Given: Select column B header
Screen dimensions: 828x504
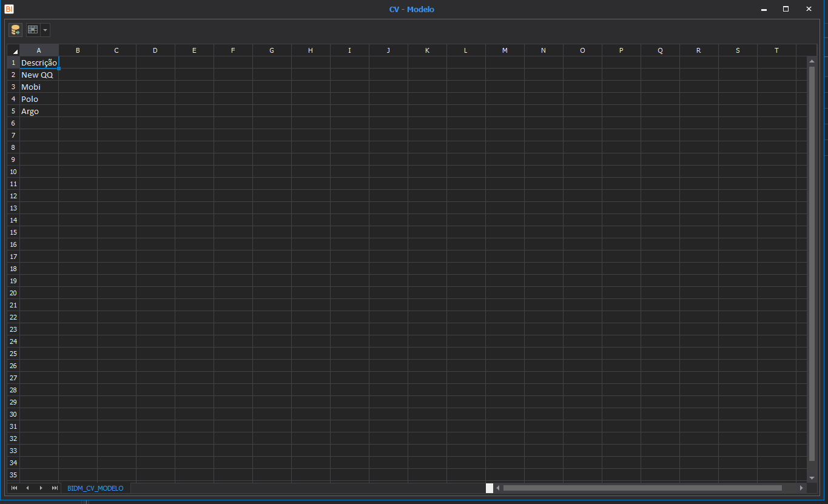Looking at the screenshot, I should (78, 50).
